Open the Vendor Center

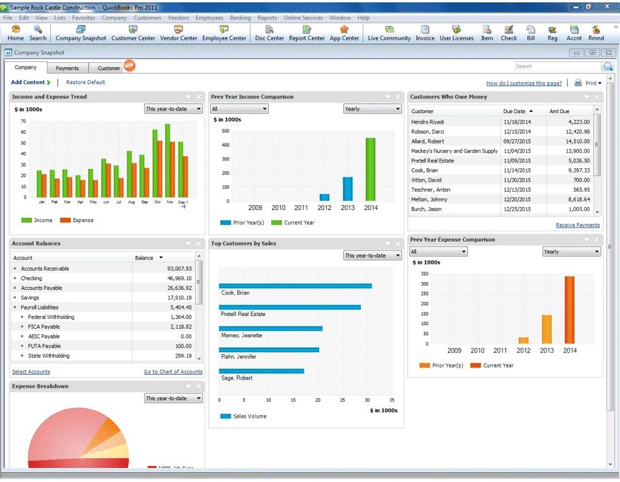tap(178, 33)
